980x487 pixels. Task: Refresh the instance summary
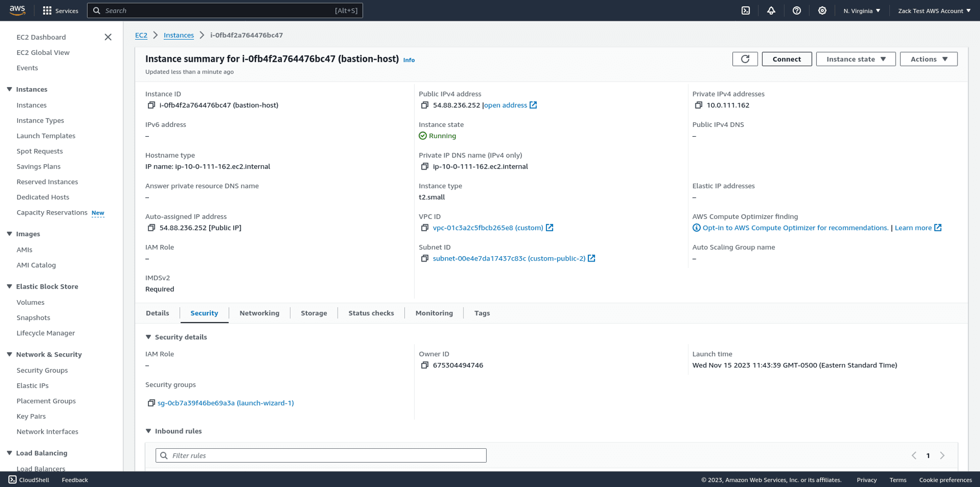745,59
